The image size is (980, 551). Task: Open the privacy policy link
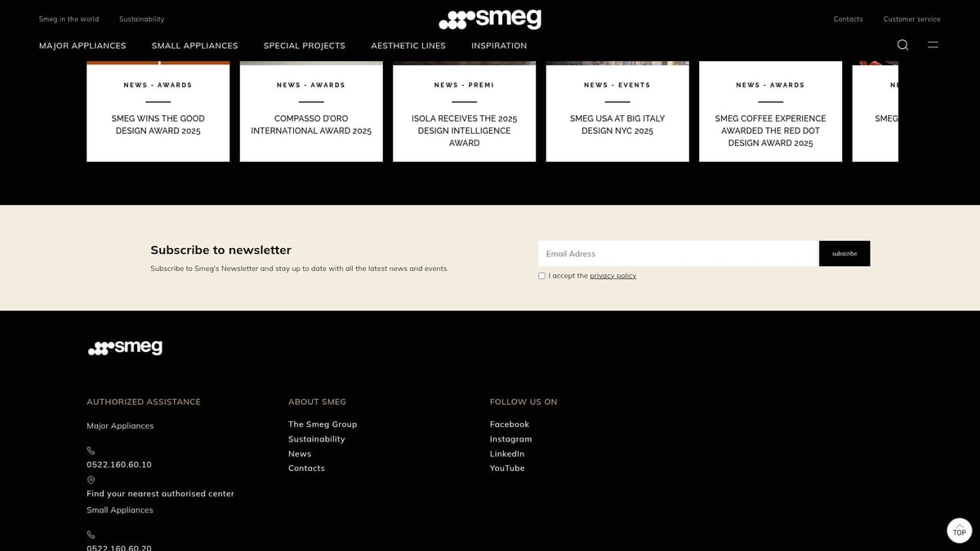pyautogui.click(x=612, y=276)
